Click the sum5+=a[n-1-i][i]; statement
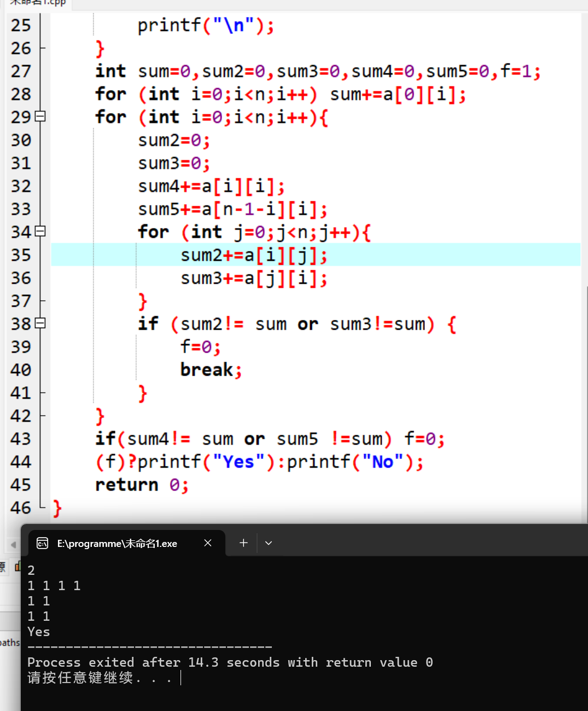The width and height of the screenshot is (588, 711). [232, 209]
